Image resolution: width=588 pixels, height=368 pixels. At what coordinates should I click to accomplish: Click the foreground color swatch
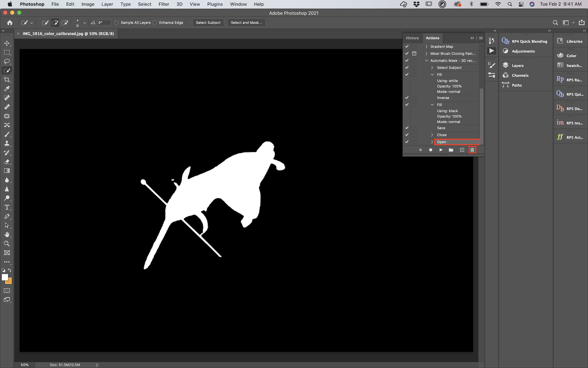5,277
